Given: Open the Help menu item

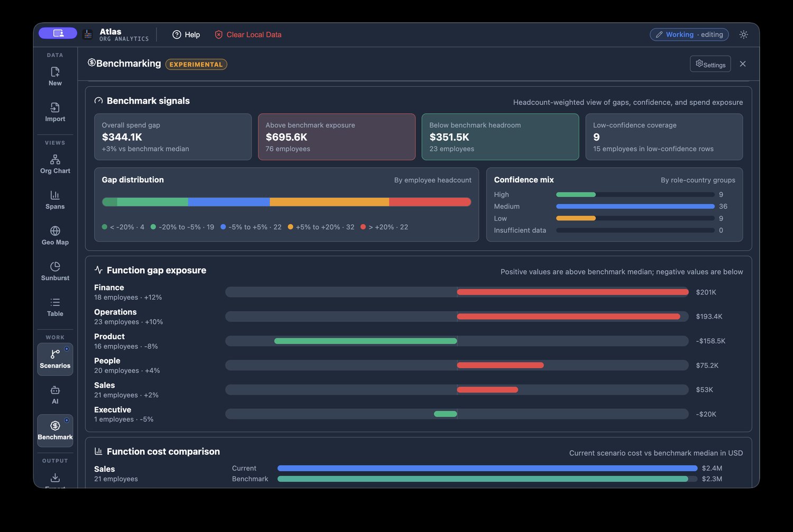Looking at the screenshot, I should [186, 34].
